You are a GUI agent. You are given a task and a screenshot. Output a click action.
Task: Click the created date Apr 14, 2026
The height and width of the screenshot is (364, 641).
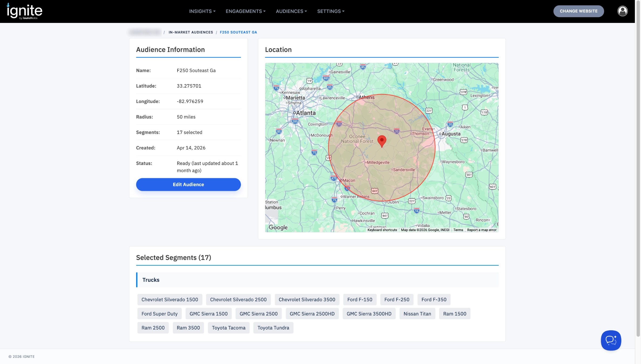tap(191, 148)
